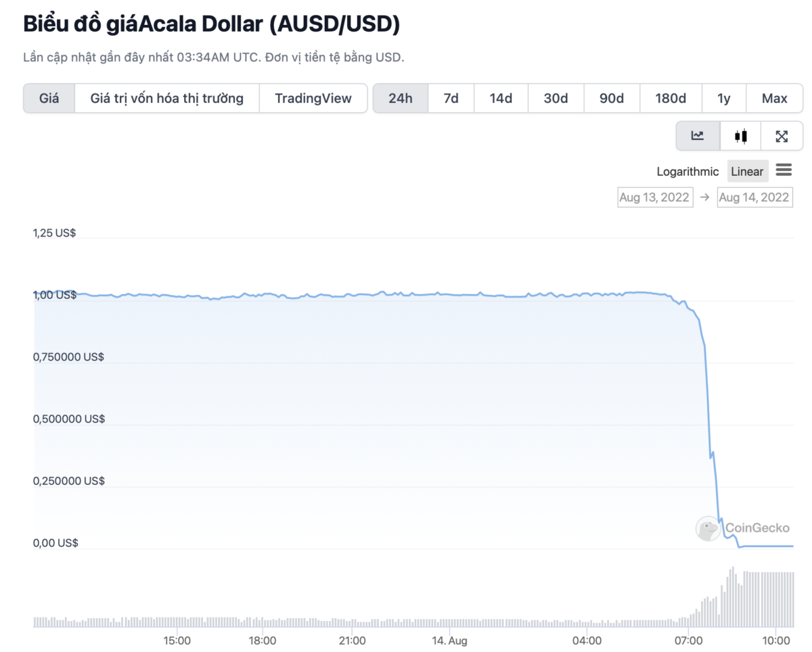The width and height of the screenshot is (812, 652).
Task: Select the 24h time range
Action: click(x=401, y=98)
